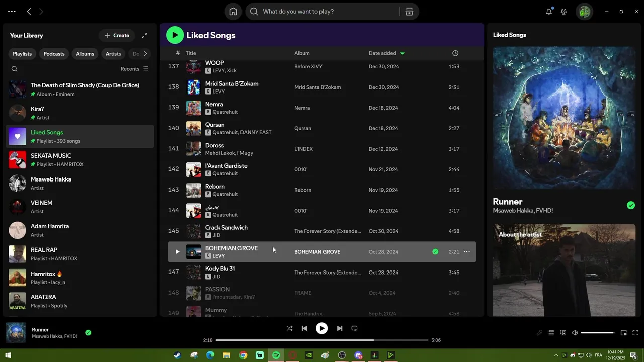Open the play queue

click(x=551, y=333)
